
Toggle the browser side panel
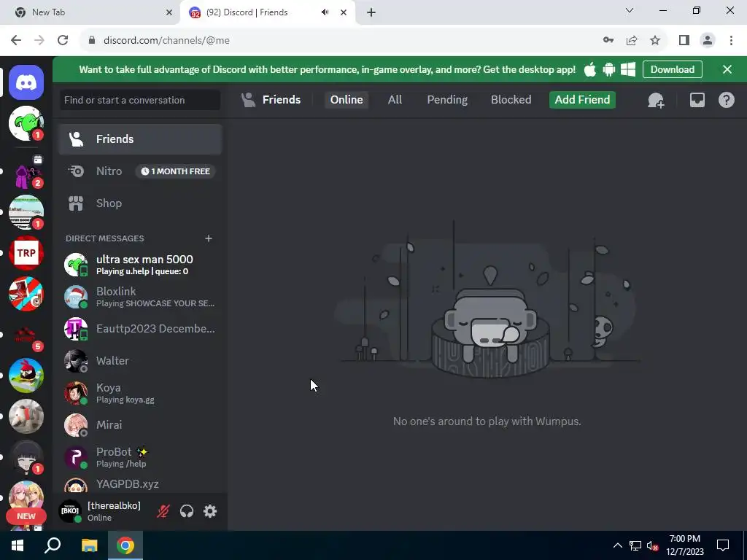(684, 40)
